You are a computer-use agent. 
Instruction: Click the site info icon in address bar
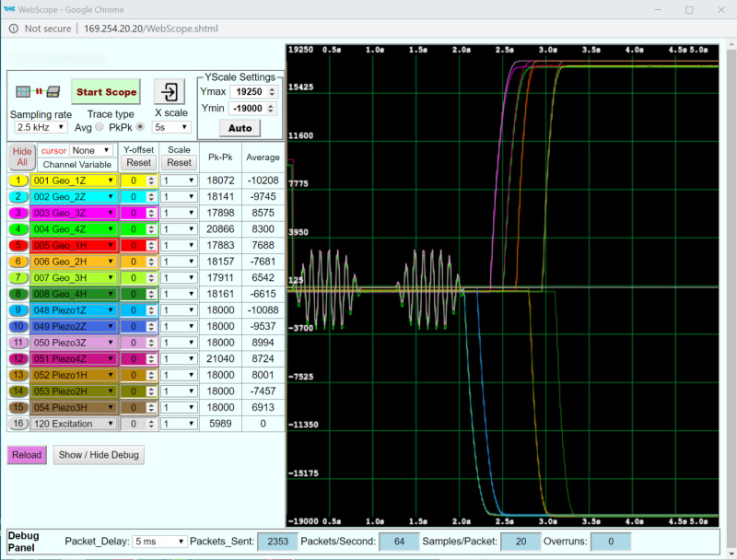pyautogui.click(x=14, y=29)
